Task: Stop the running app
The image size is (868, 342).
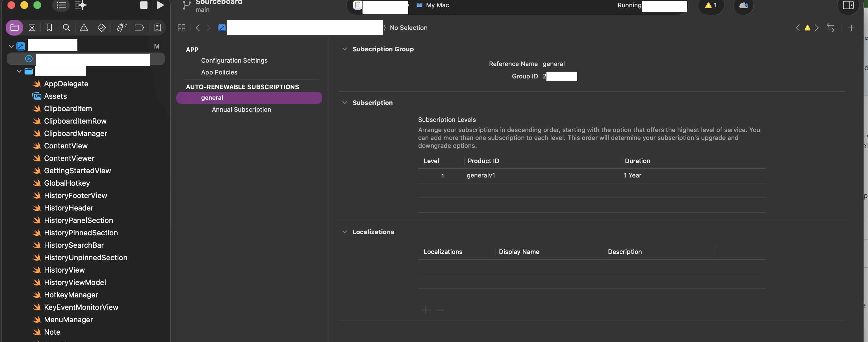Action: click(x=144, y=5)
